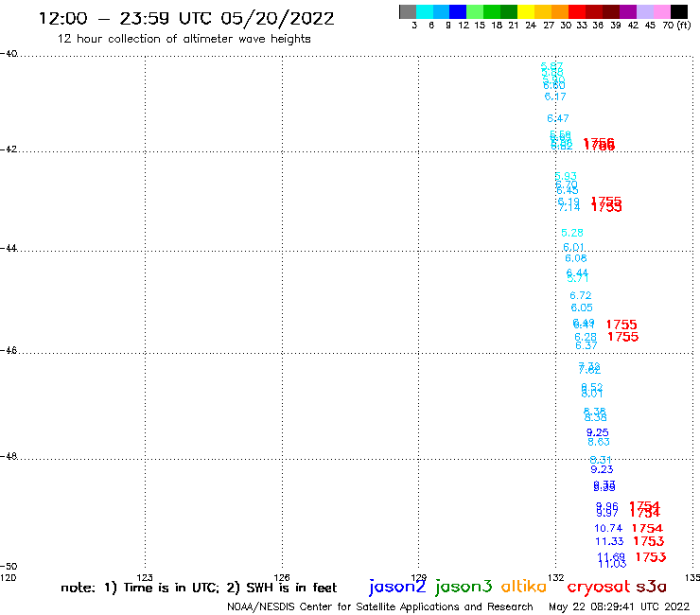Click the gray swatch in the color legend
The height and width of the screenshot is (615, 700).
point(408,11)
